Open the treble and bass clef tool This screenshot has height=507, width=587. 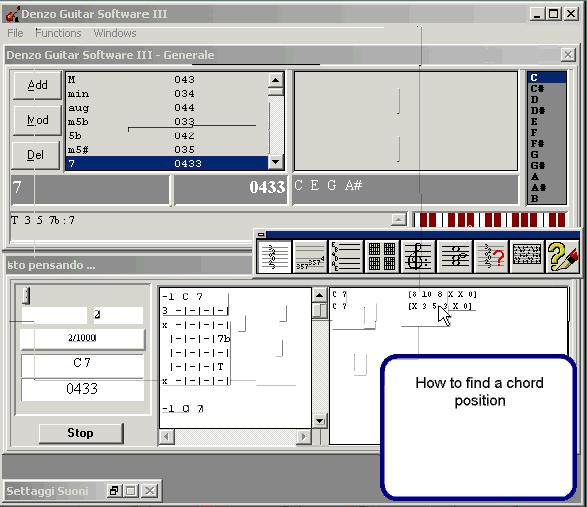click(x=418, y=256)
